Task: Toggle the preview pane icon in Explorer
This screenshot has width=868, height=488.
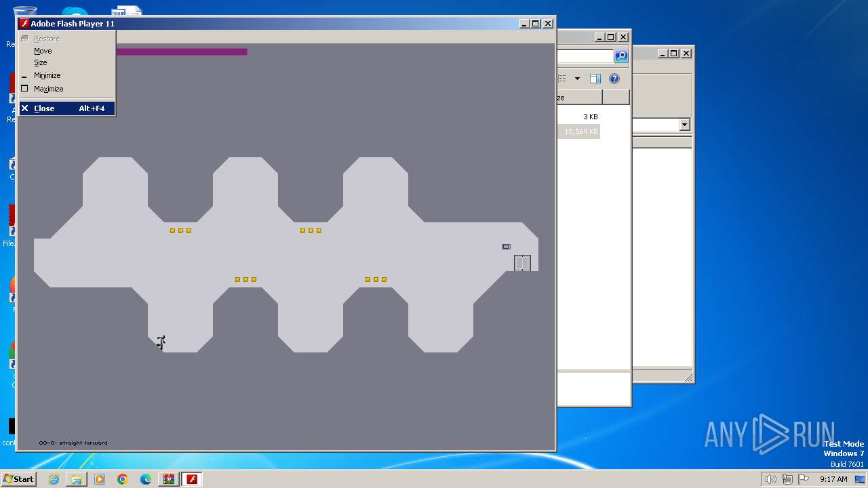Action: click(595, 79)
